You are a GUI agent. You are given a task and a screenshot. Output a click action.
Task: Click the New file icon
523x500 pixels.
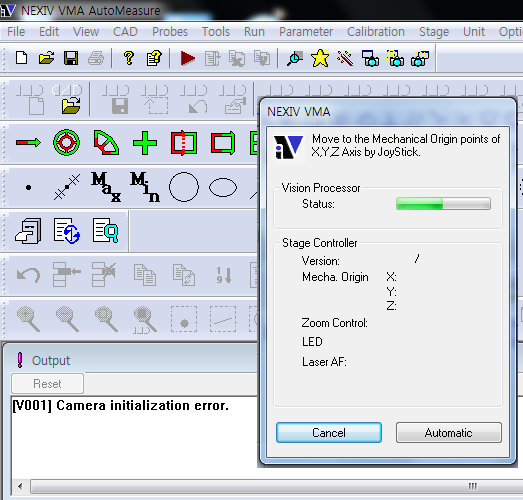(22, 58)
